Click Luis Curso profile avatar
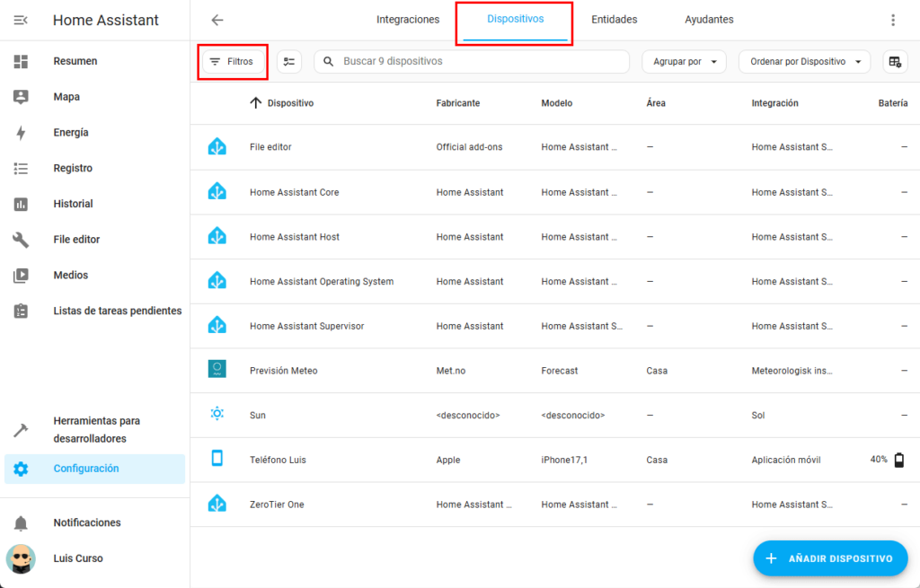The width and height of the screenshot is (920, 588). pos(21,558)
